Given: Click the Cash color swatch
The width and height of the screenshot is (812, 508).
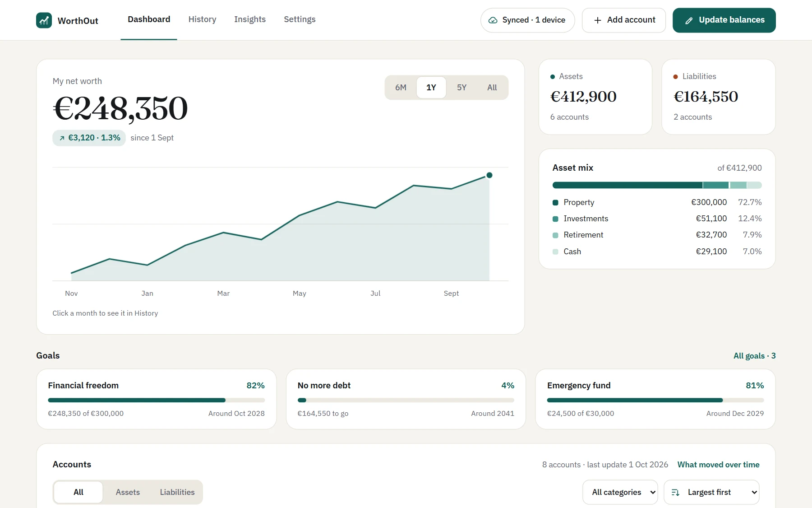Looking at the screenshot, I should tap(555, 252).
